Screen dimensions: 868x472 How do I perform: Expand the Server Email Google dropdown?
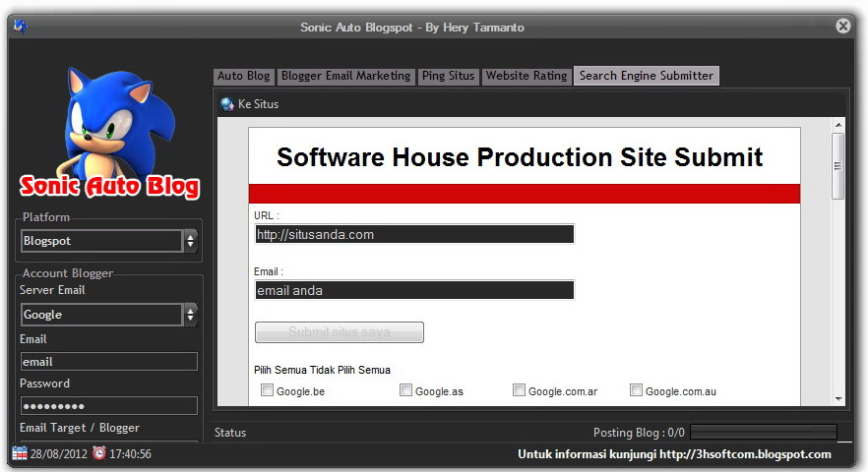pos(109,315)
